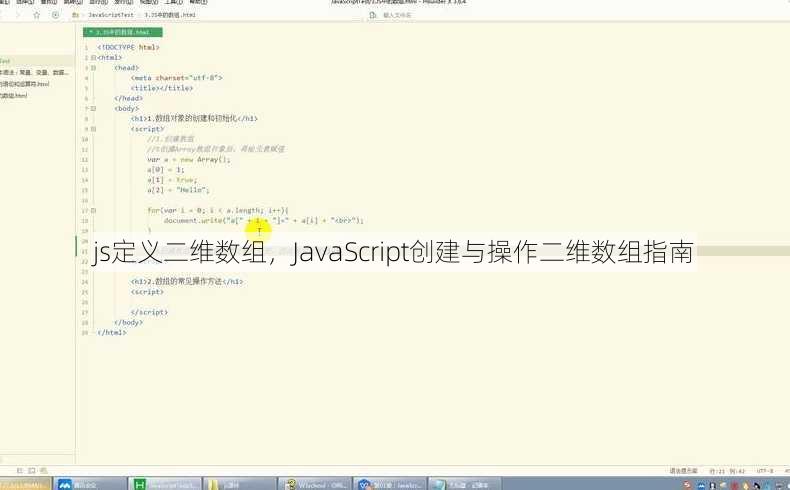Click the </head> closing tag line
The height and width of the screenshot is (490, 790).
coord(128,99)
